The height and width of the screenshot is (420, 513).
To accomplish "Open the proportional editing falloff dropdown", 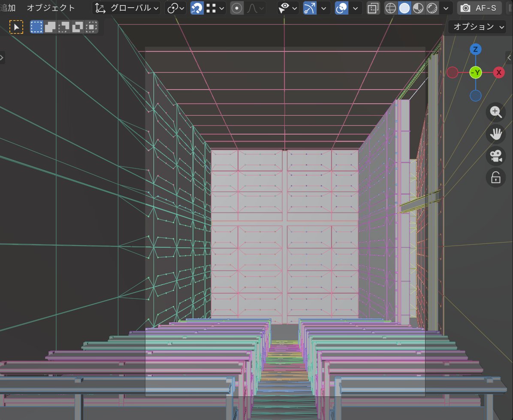I will (x=255, y=8).
